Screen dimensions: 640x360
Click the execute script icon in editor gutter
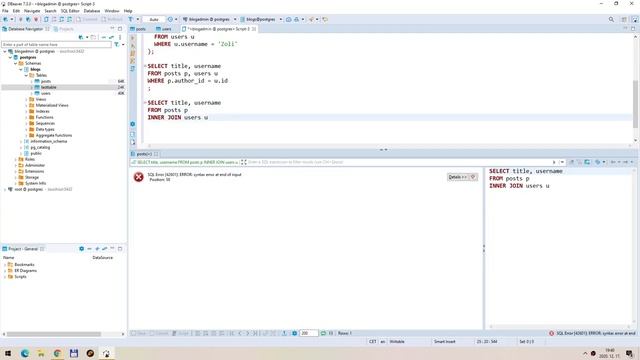(133, 53)
